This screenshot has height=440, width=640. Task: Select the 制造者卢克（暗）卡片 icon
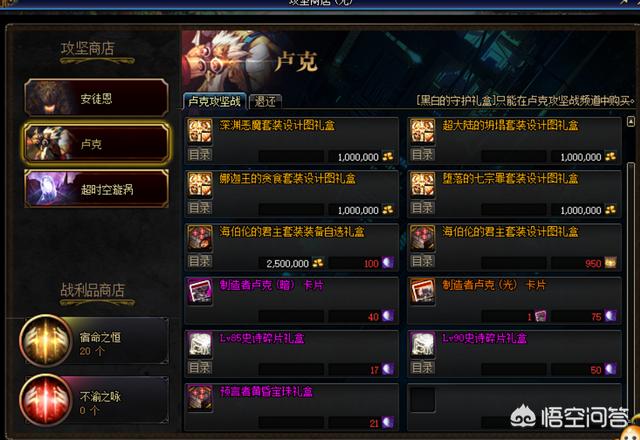pyautogui.click(x=200, y=291)
